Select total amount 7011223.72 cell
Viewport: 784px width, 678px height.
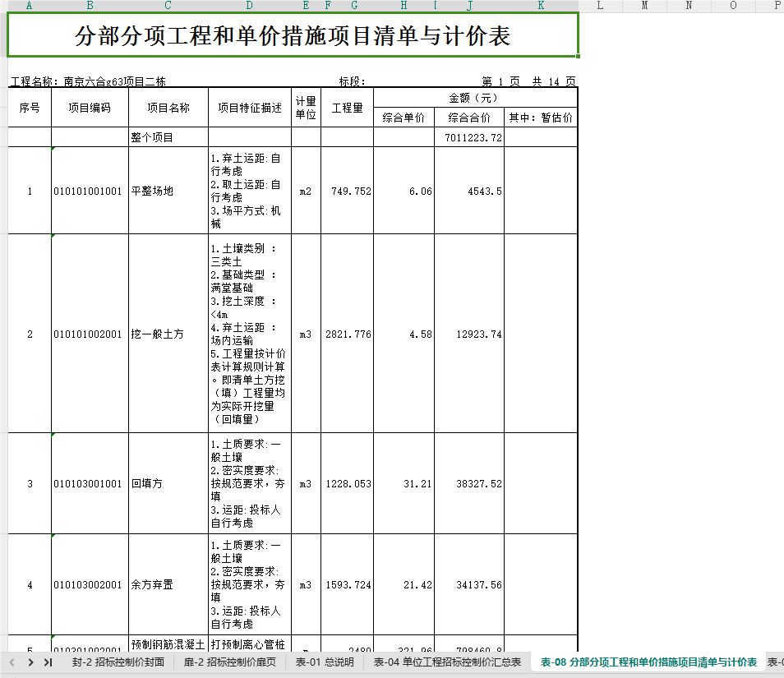tap(469, 137)
